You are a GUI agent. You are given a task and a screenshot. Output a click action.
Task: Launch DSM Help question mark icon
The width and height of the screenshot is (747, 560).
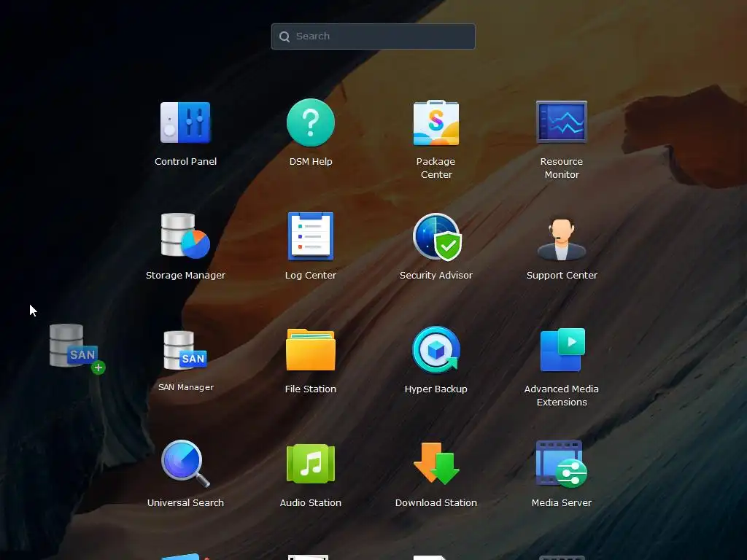(x=311, y=122)
